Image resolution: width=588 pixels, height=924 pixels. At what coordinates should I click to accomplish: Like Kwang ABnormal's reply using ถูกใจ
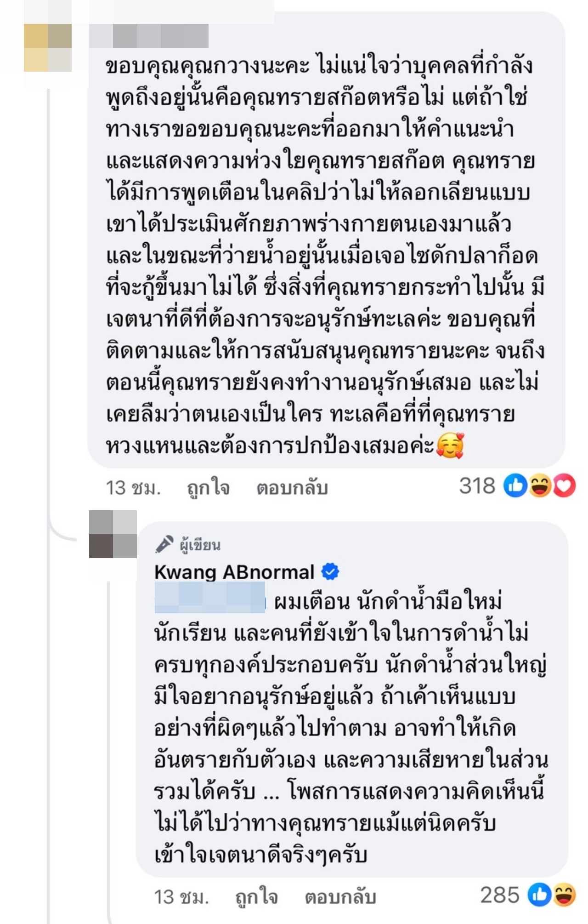pos(257,896)
